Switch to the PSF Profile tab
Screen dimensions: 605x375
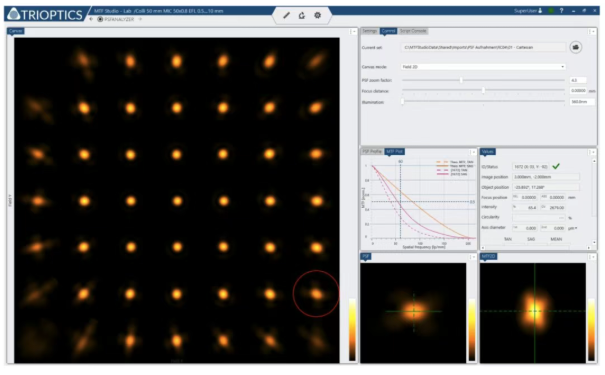[x=372, y=152]
